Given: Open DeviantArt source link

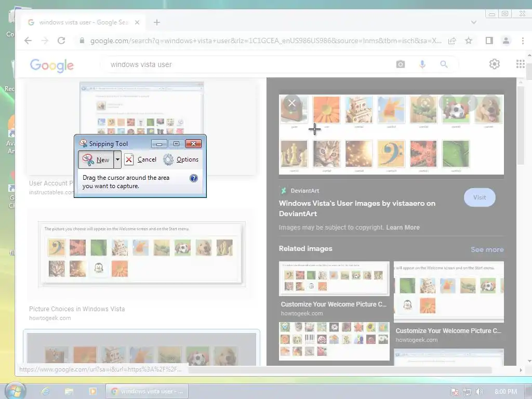Looking at the screenshot, I should [300, 191].
